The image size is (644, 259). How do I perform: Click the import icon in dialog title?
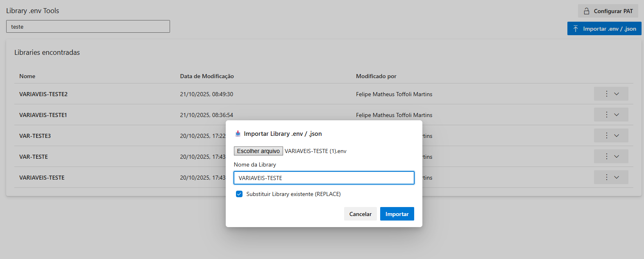238,134
